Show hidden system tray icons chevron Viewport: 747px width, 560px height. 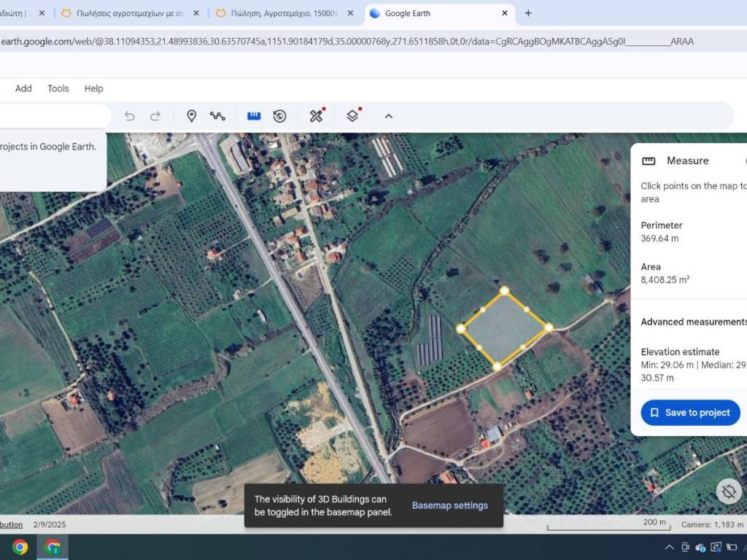click(669, 548)
